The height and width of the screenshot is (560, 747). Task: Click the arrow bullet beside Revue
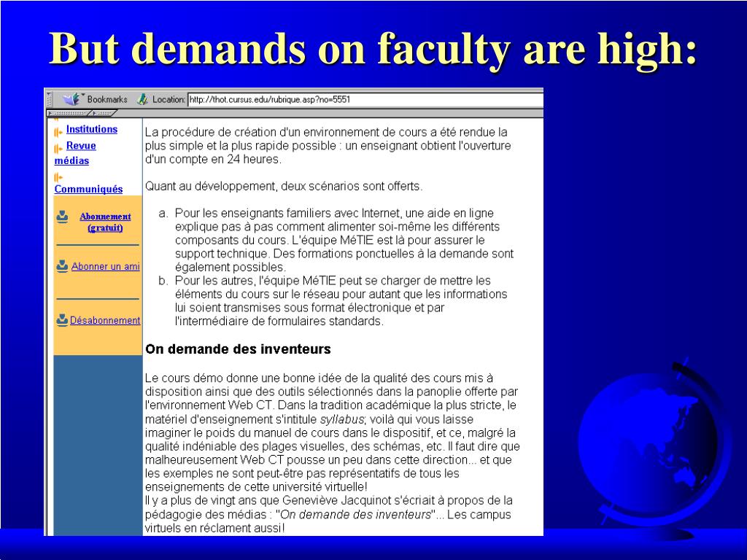tap(58, 149)
